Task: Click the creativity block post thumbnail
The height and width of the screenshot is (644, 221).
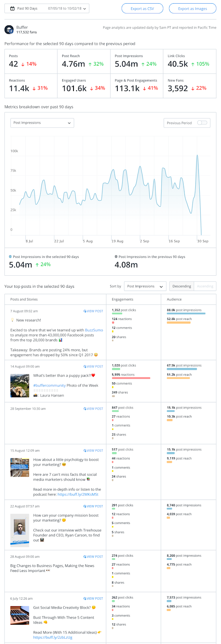Action: click(20, 615)
